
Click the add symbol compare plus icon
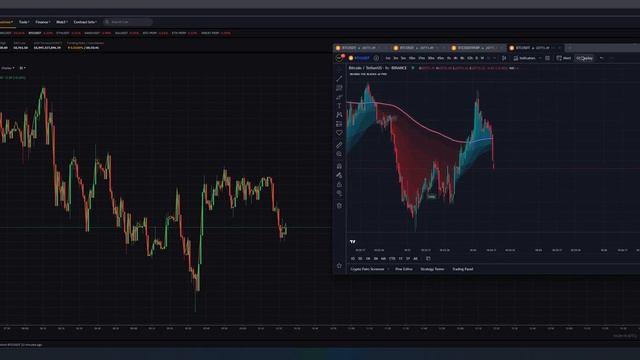pyautogui.click(x=376, y=58)
